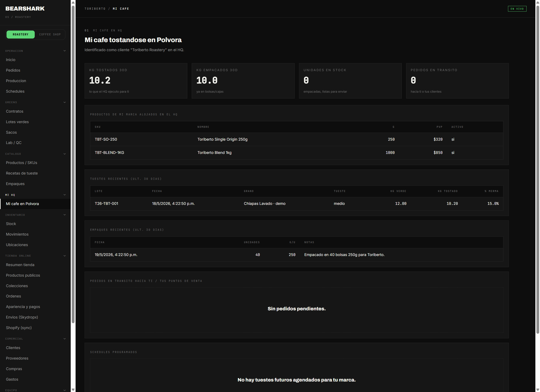Image resolution: width=540 pixels, height=392 pixels.
Task: Click the $850 price cell
Action: pyautogui.click(x=438, y=153)
